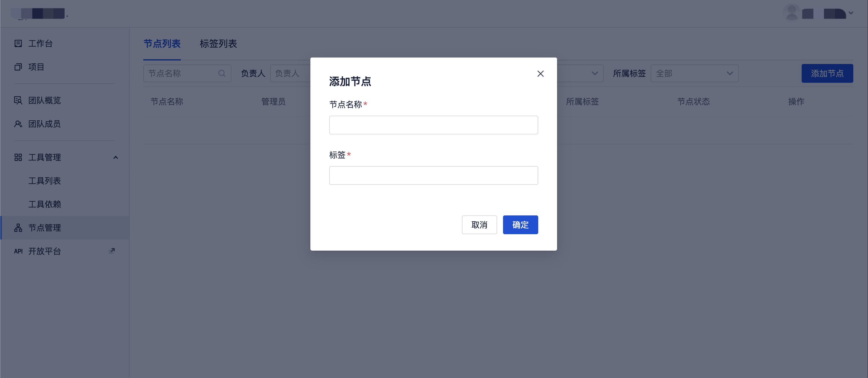Collapse the 工具管理 menu chevron
Image resolution: width=868 pixels, height=378 pixels.
tap(116, 157)
